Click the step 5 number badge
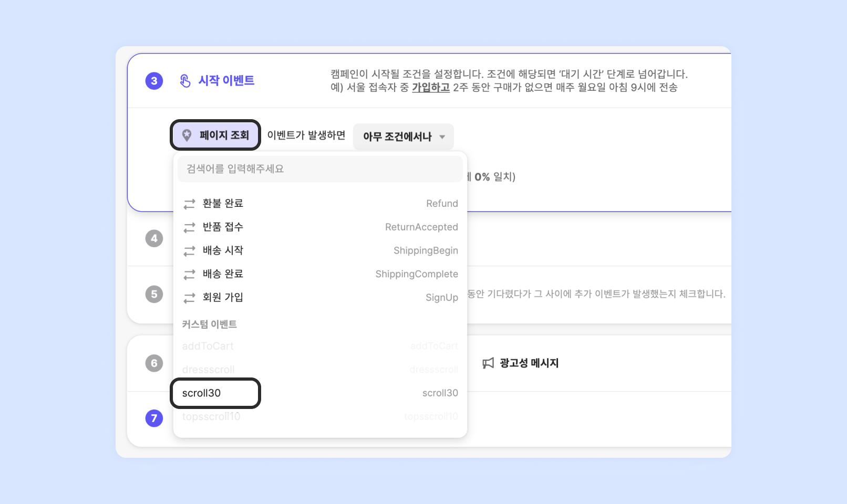The height and width of the screenshot is (504, 847). (154, 294)
